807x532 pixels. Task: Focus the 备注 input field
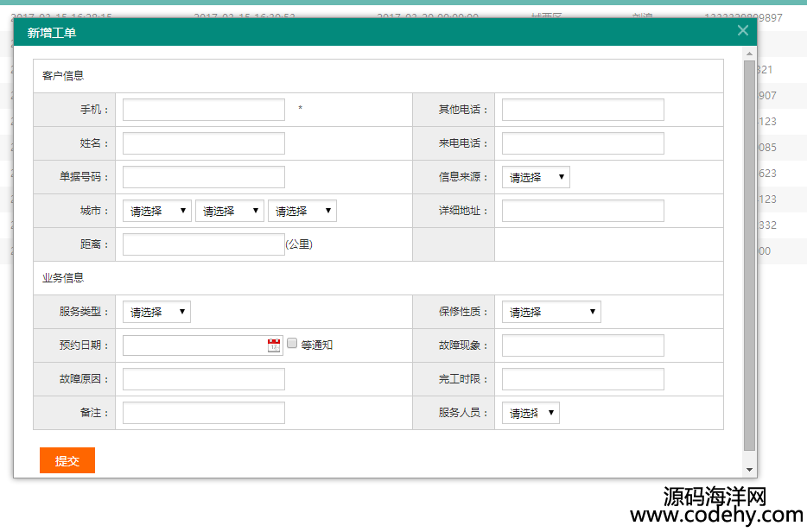point(204,413)
